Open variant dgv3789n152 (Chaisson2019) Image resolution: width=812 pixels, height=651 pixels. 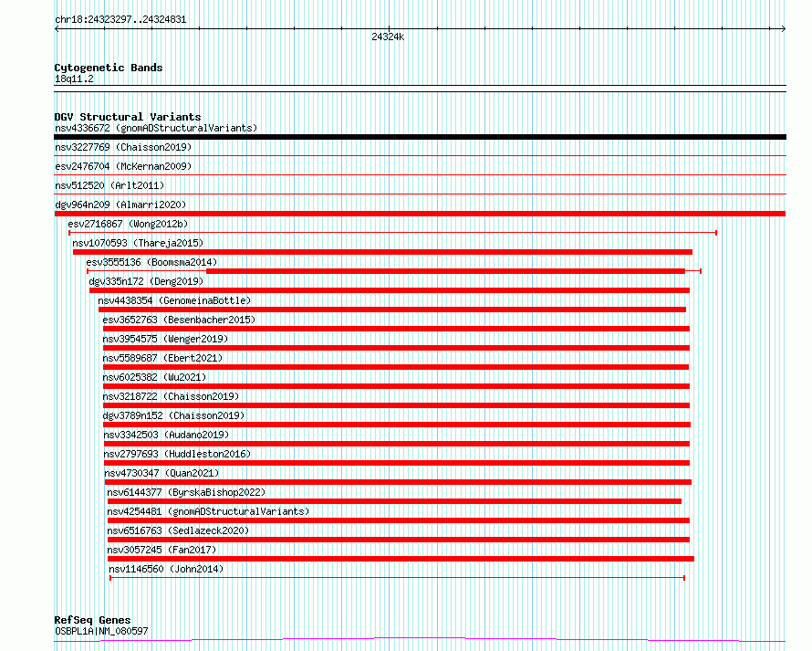coord(173,415)
